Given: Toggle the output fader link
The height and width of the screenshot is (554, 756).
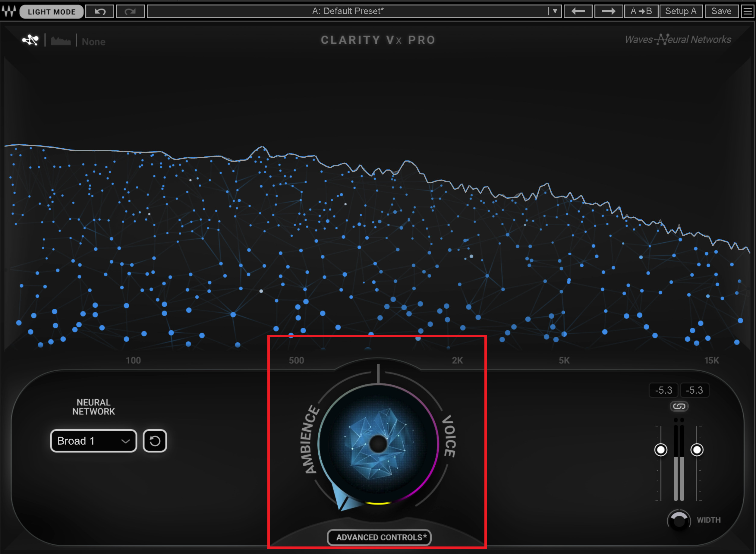Looking at the screenshot, I should [679, 406].
